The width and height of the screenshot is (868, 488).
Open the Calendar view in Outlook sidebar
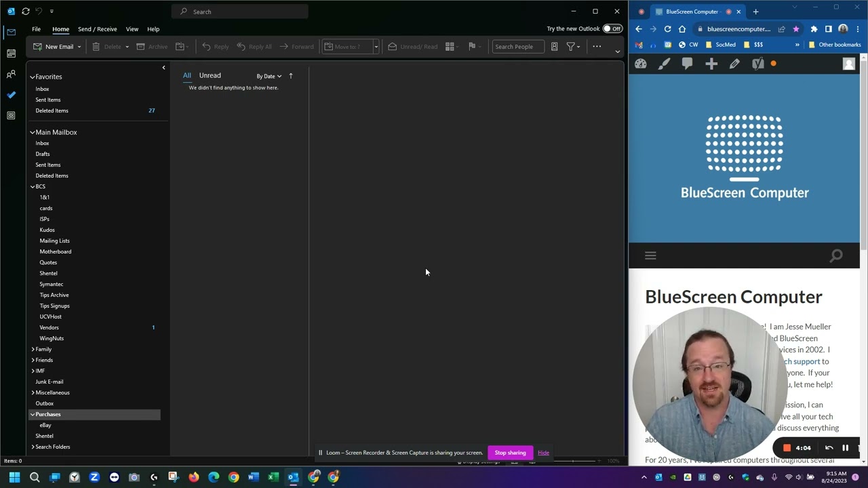[x=11, y=54]
